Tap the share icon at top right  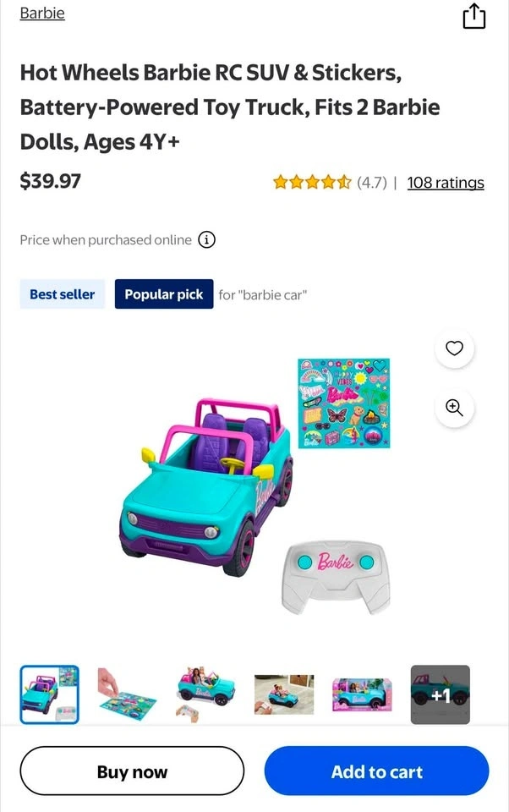[473, 16]
